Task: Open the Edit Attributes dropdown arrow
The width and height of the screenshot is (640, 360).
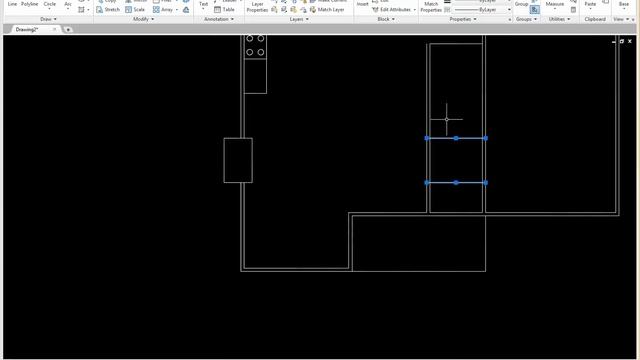Action: [414, 9]
